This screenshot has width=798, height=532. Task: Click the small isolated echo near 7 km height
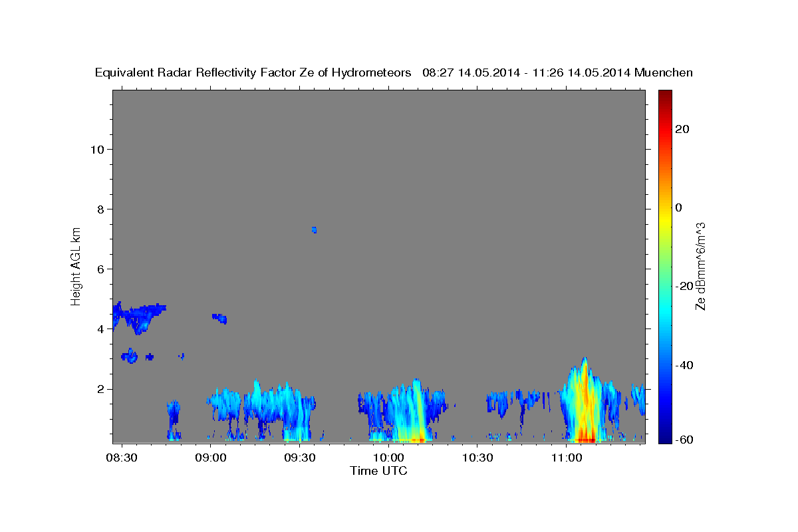(x=314, y=230)
